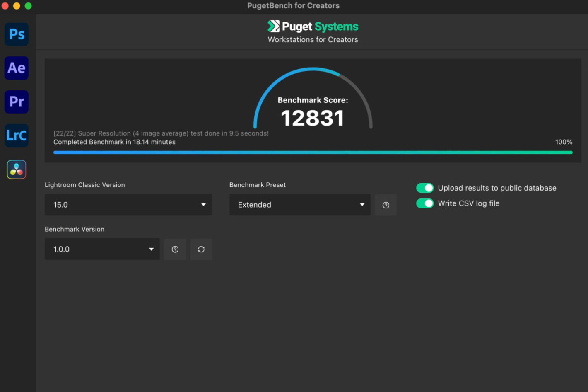588x392 pixels.
Task: Refresh the benchmark version list
Action: point(201,249)
